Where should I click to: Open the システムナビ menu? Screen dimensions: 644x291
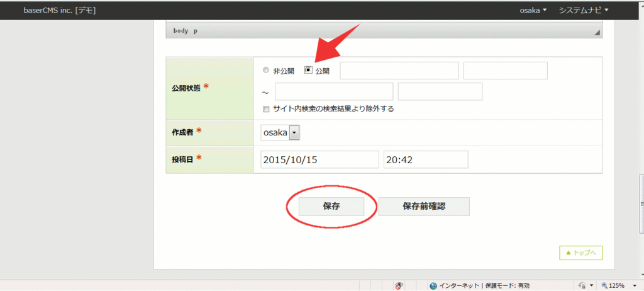coord(584,10)
